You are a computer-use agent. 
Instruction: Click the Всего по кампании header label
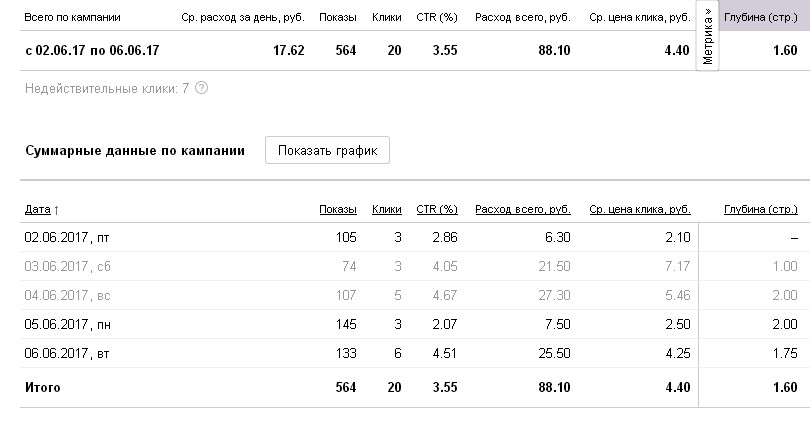coord(72,18)
